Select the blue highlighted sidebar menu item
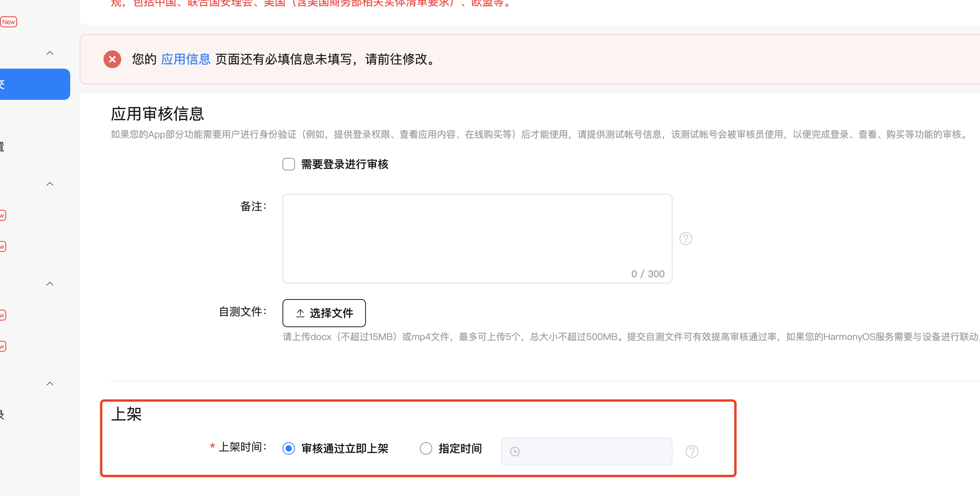The width and height of the screenshot is (980, 496). point(34,84)
